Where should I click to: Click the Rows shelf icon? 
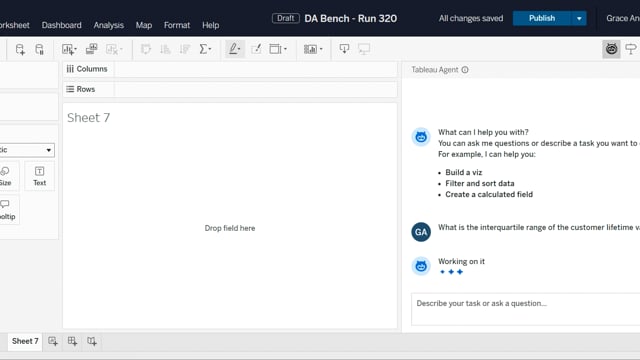point(70,89)
